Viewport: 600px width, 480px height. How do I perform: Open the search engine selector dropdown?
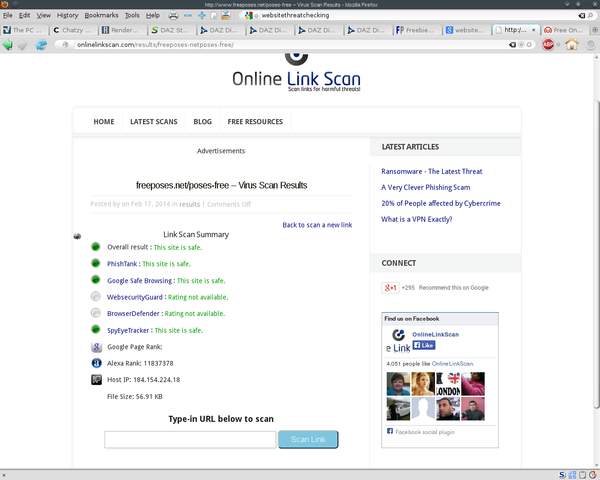pos(251,15)
